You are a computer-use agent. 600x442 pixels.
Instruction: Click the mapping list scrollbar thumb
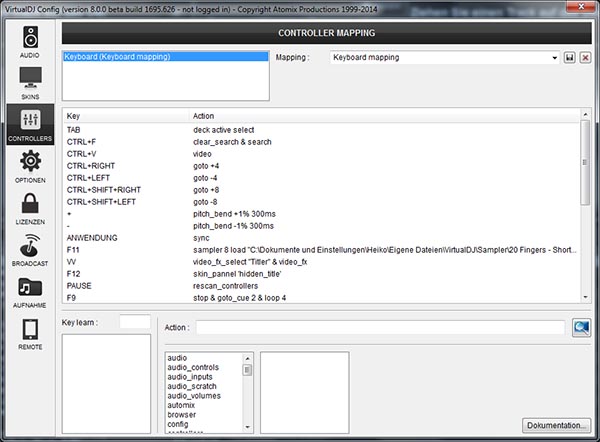pos(585,163)
